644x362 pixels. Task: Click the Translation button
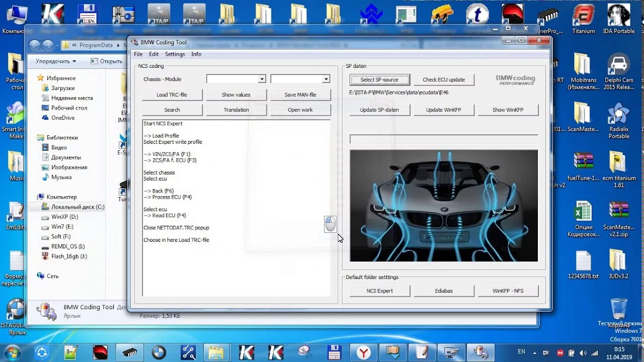click(x=236, y=110)
